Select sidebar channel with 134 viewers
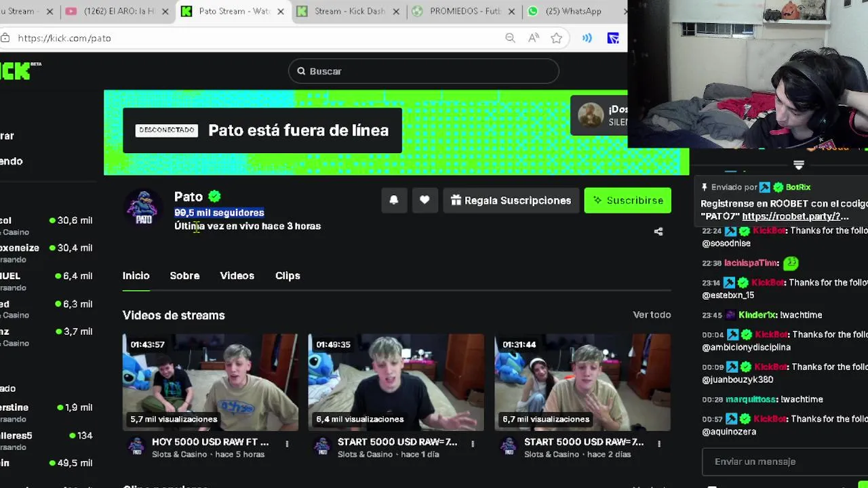The image size is (868, 488). click(x=46, y=441)
